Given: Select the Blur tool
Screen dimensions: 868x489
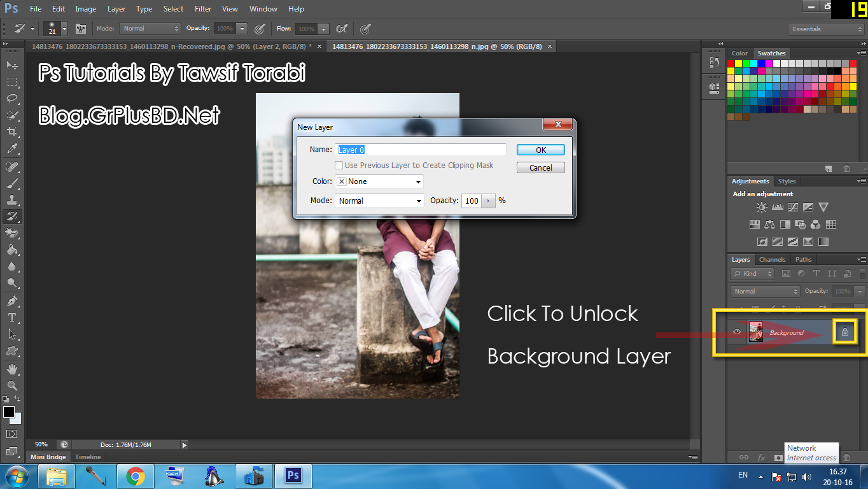Looking at the screenshot, I should [x=11, y=267].
